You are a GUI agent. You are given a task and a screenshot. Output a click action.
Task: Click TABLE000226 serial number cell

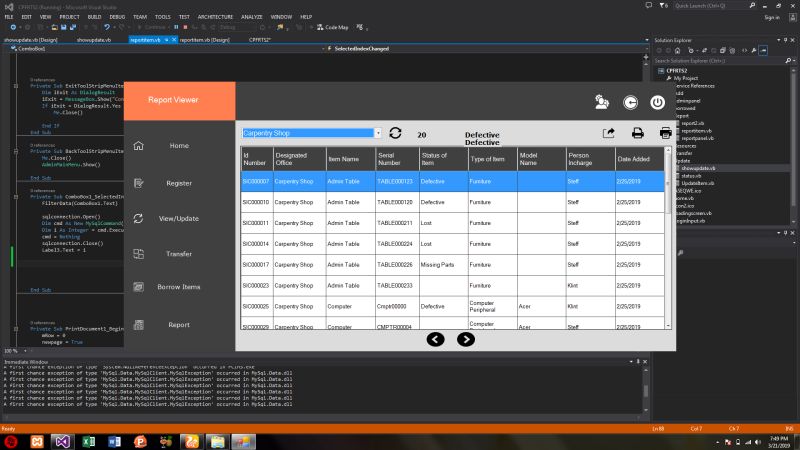tap(396, 265)
